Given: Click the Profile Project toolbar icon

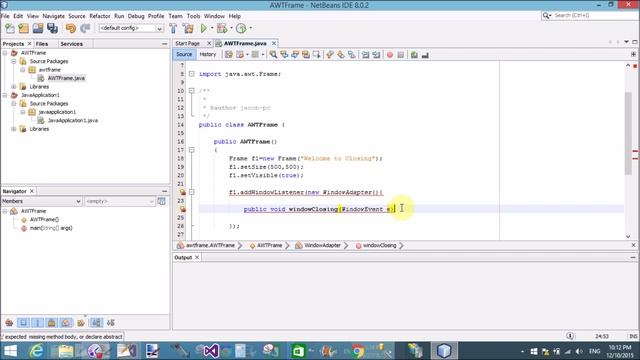Looking at the screenshot, I should (x=241, y=28).
